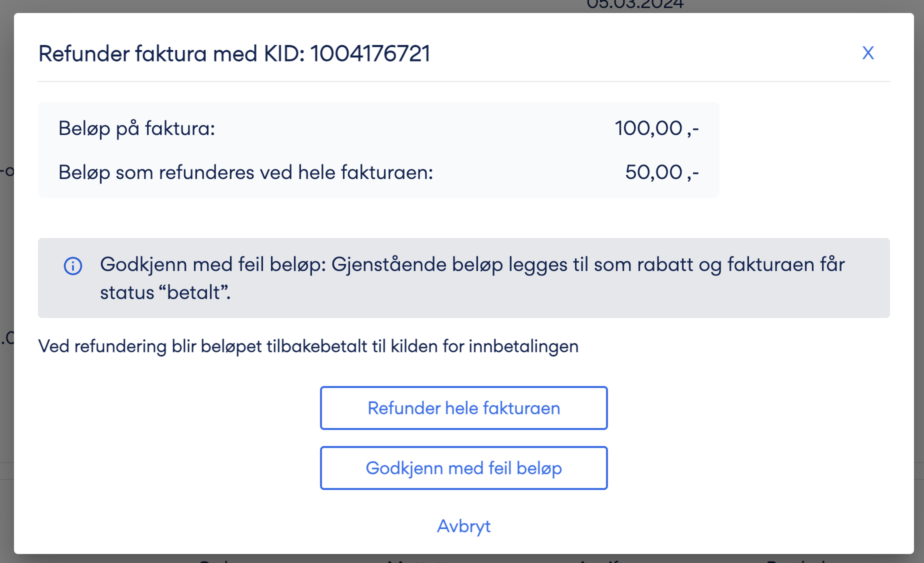This screenshot has height=563, width=924.
Task: Refund the whole invoice via Refunder hele fakturaen
Action: pyautogui.click(x=463, y=408)
